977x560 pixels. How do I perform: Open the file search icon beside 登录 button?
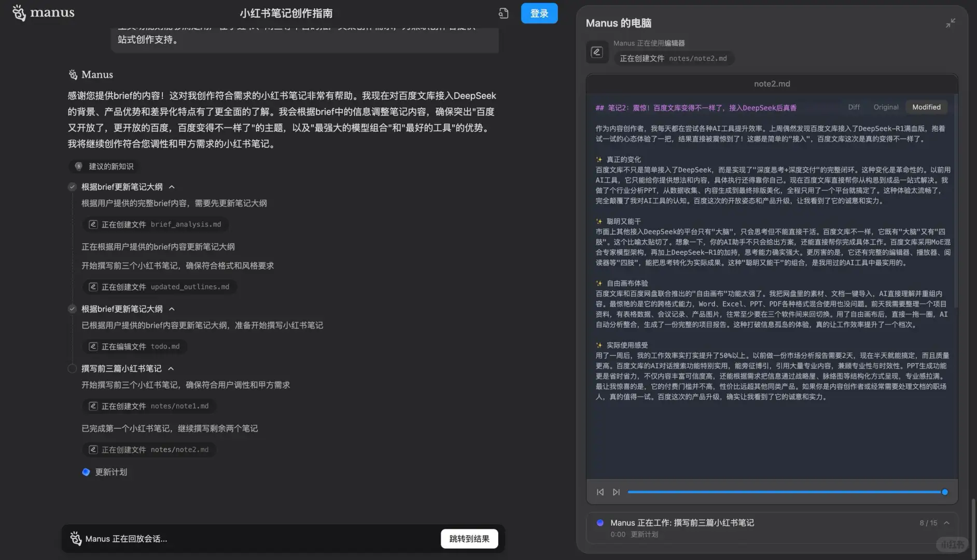coord(503,13)
